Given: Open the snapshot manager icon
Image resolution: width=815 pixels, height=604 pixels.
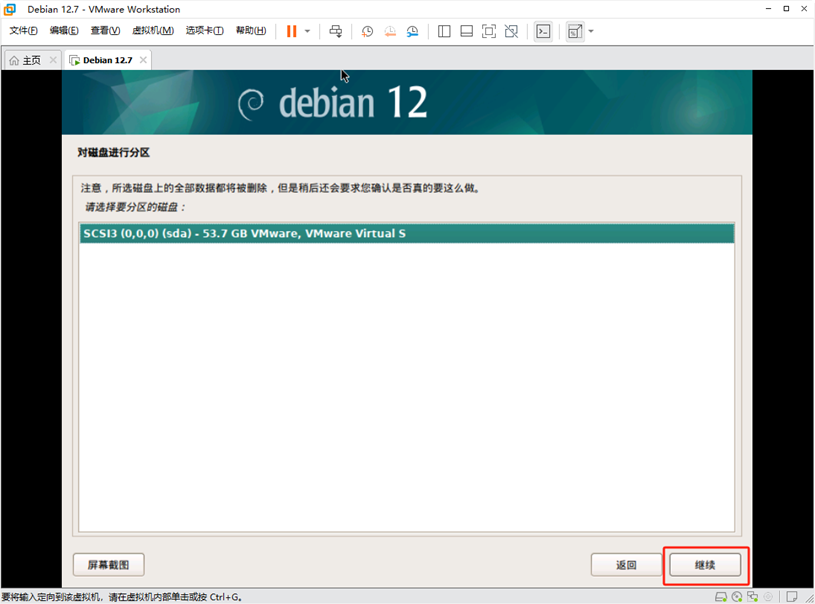Looking at the screenshot, I should click(412, 31).
